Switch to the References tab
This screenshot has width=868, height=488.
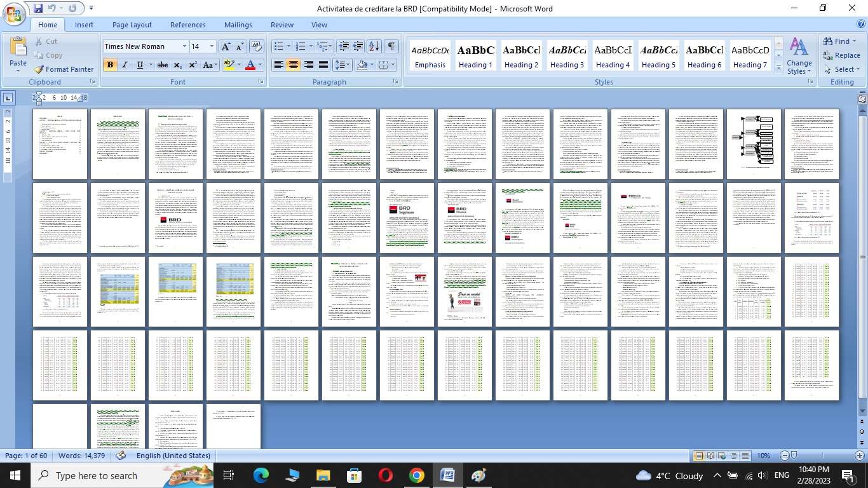[188, 25]
